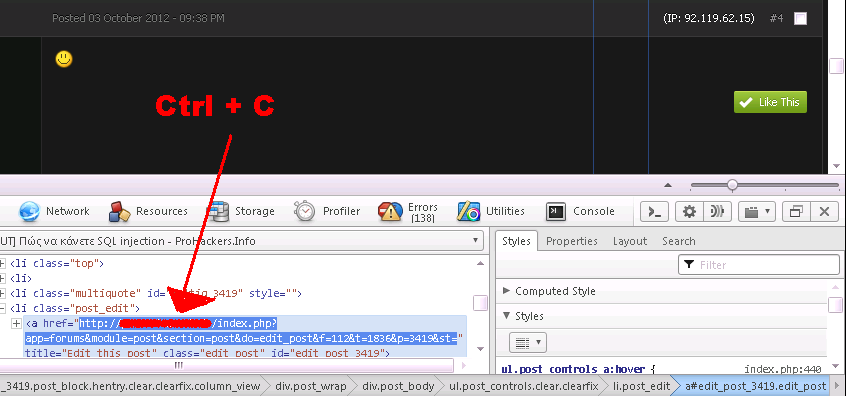846x396 pixels.
Task: Click the page vertical scrollbar thumb
Action: (x=836, y=66)
